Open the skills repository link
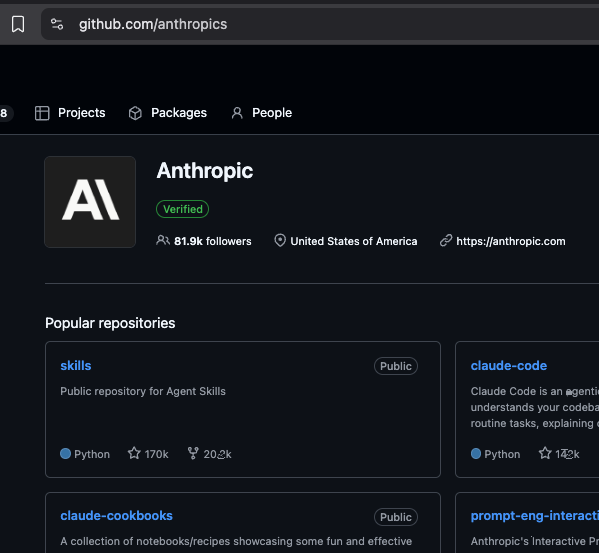 (76, 365)
